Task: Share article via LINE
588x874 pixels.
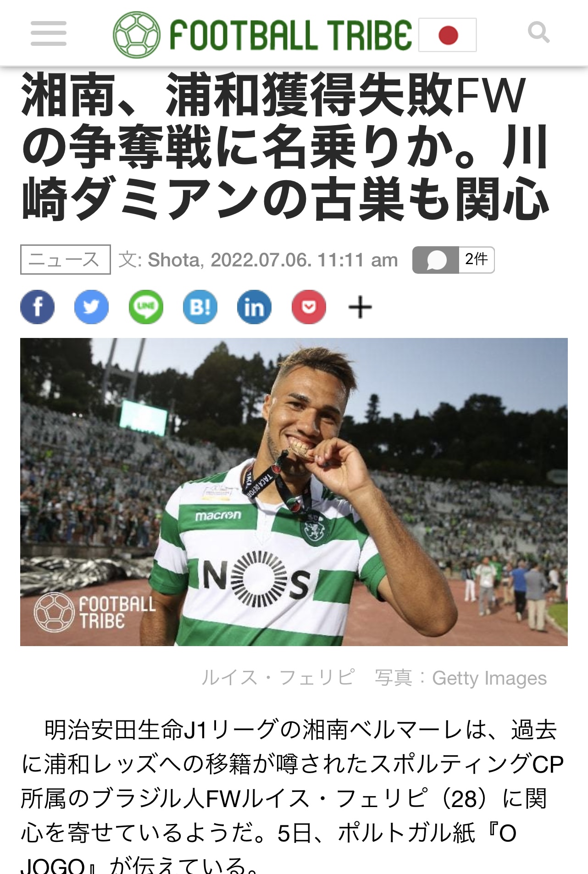Action: pos(146,307)
